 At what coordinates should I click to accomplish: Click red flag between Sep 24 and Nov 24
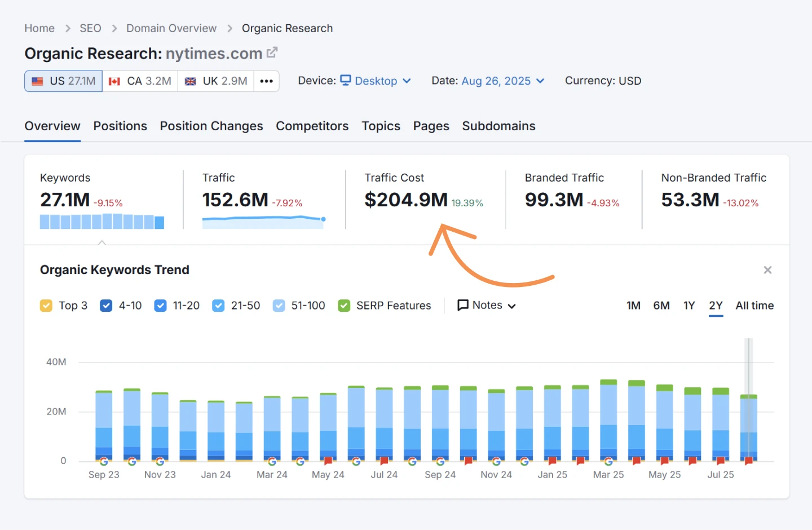468,461
